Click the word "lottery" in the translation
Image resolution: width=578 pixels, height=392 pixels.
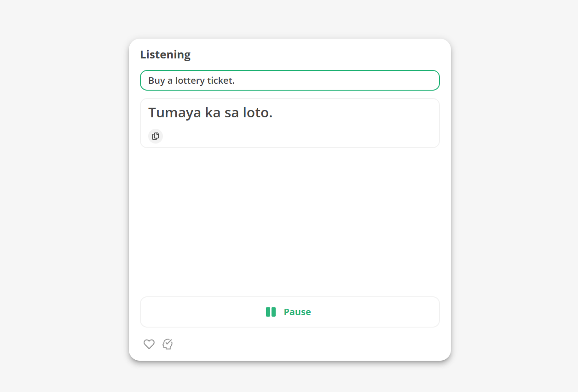click(190, 81)
